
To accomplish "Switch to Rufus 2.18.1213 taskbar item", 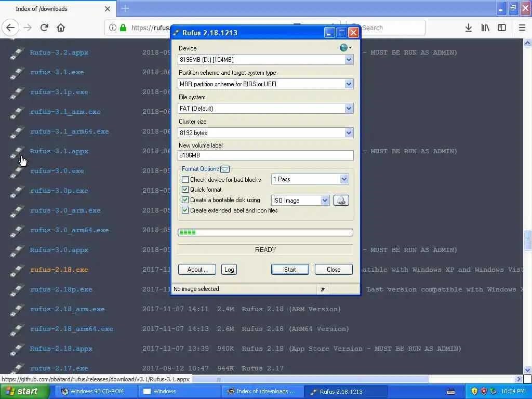I will point(344,391).
